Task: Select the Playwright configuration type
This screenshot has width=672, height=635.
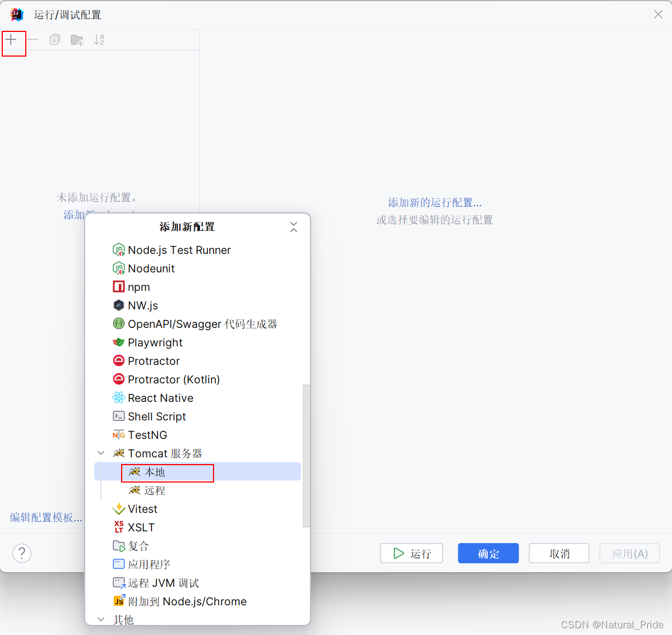Action: [x=198, y=342]
